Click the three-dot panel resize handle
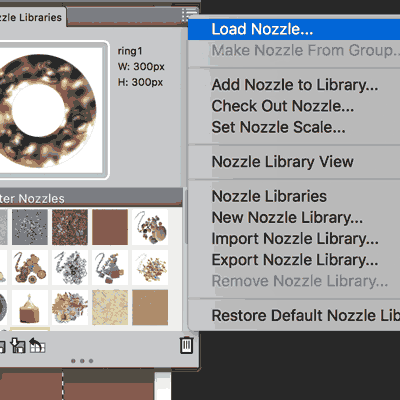 [82, 361]
